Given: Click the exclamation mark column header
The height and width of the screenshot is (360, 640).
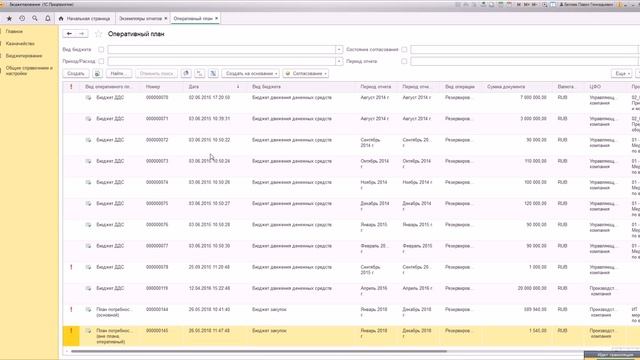Looking at the screenshot, I should 71,87.
